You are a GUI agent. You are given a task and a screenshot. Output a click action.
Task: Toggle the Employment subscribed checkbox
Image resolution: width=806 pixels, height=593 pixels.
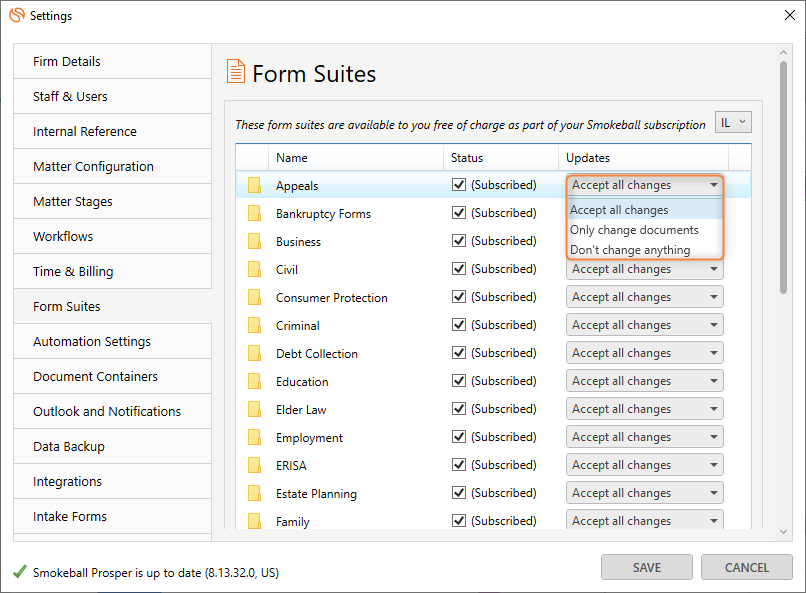pos(459,437)
